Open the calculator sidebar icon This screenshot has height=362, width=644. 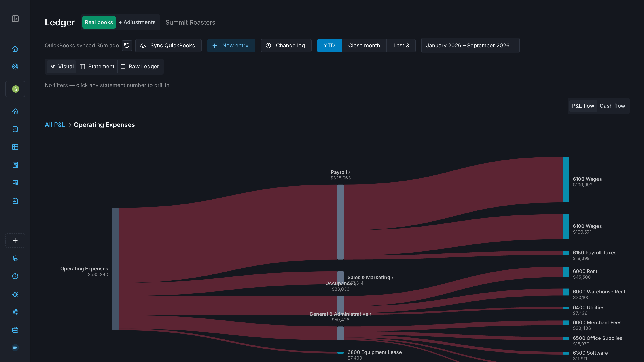[x=15, y=165]
